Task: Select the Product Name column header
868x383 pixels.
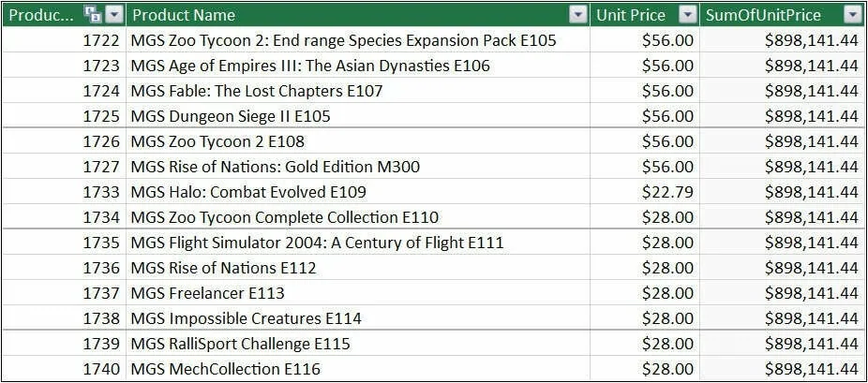Action: tap(347, 15)
